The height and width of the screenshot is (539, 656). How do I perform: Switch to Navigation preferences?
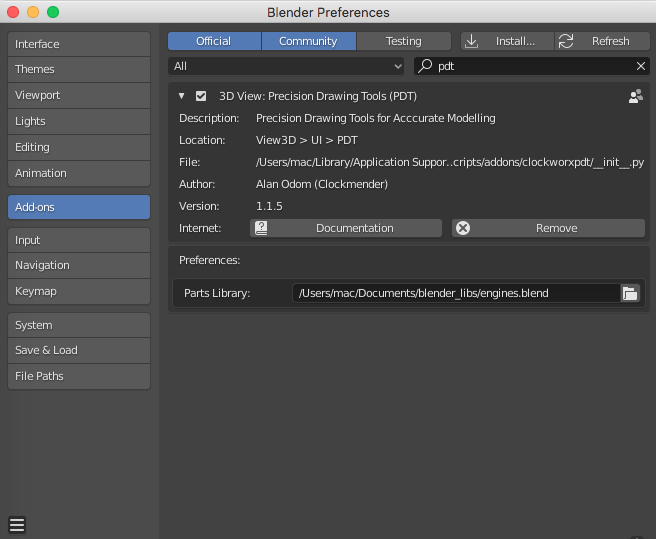79,265
